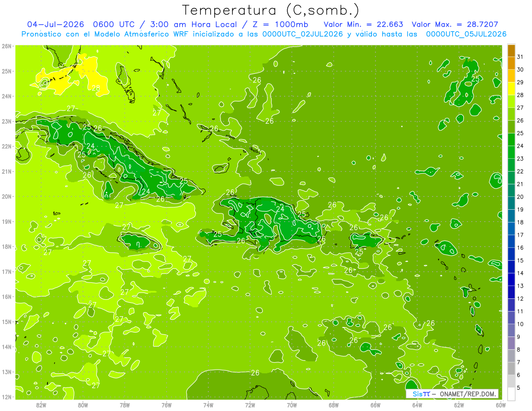Image resolution: width=532 pixels, height=411 pixels.
Task: Click the "78W" longitude axis label
Action: point(125,405)
